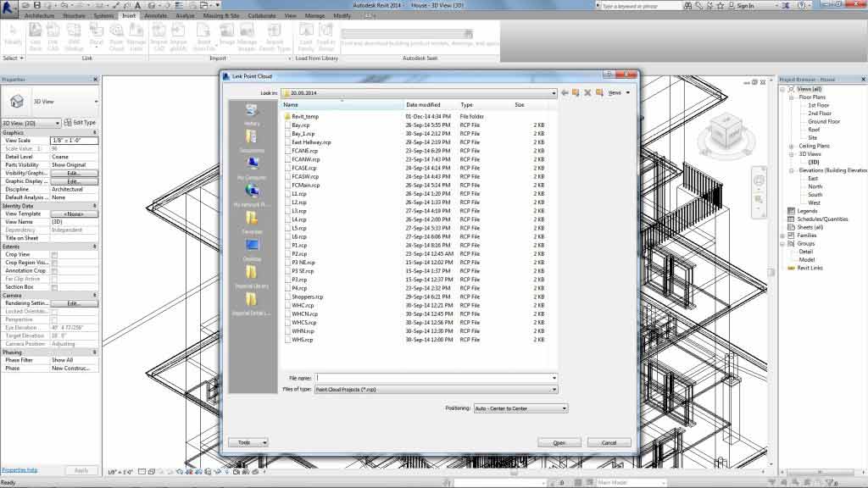868x488 pixels.
Task: Open the Positioning dropdown
Action: click(564, 408)
